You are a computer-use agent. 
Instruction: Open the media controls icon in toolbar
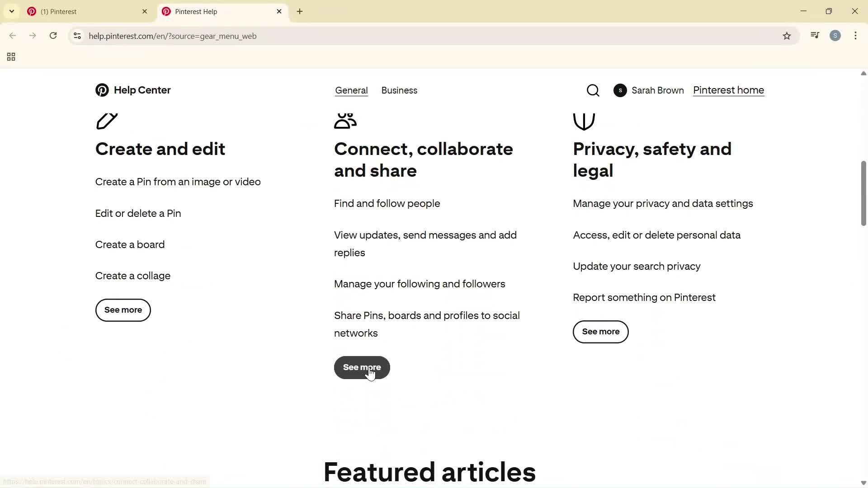(815, 35)
